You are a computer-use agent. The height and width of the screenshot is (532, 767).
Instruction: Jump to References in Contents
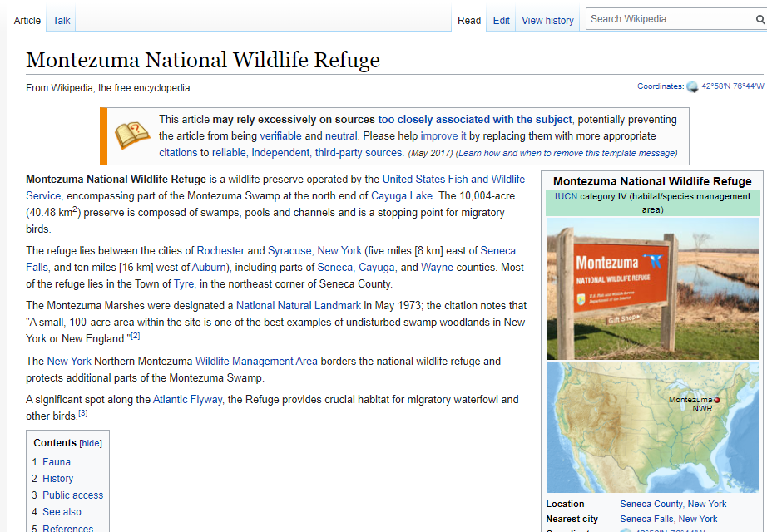pyautogui.click(x=67, y=528)
